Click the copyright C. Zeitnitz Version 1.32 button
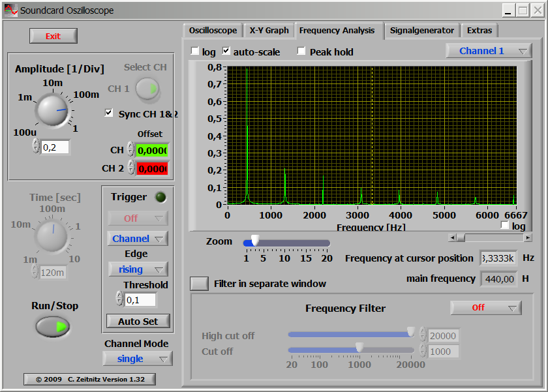Screen dimensions: 548x392 click(90, 380)
